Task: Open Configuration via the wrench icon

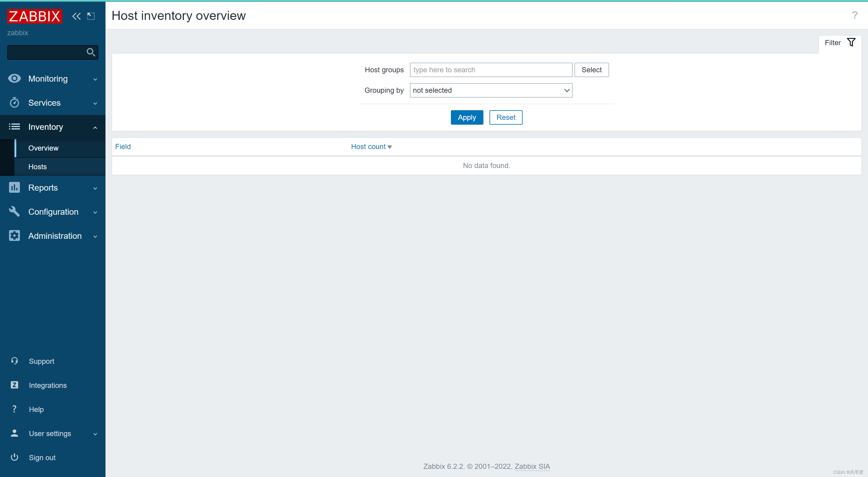Action: click(14, 211)
